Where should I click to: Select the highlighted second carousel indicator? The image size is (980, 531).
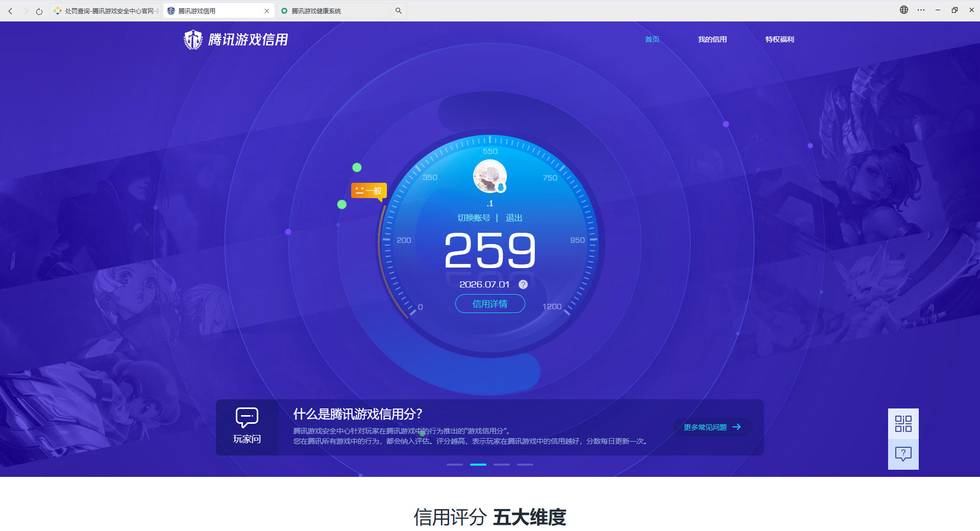pyautogui.click(x=478, y=465)
